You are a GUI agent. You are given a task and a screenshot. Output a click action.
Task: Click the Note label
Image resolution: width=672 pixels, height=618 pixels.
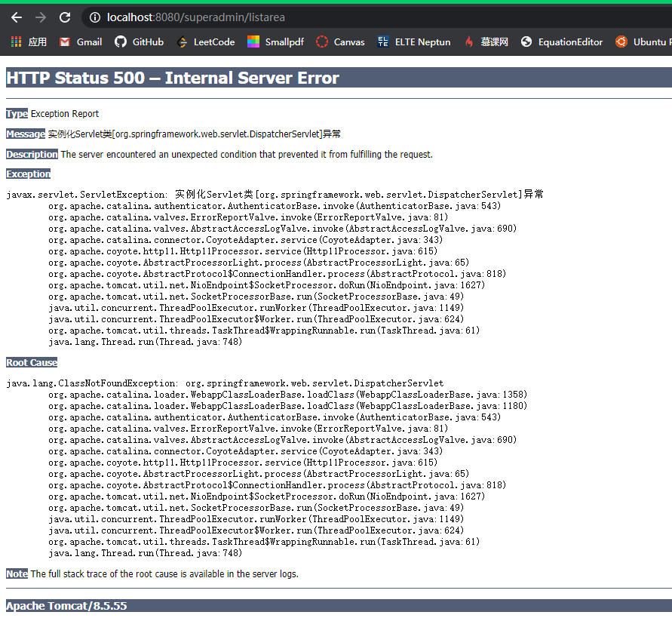click(x=17, y=573)
